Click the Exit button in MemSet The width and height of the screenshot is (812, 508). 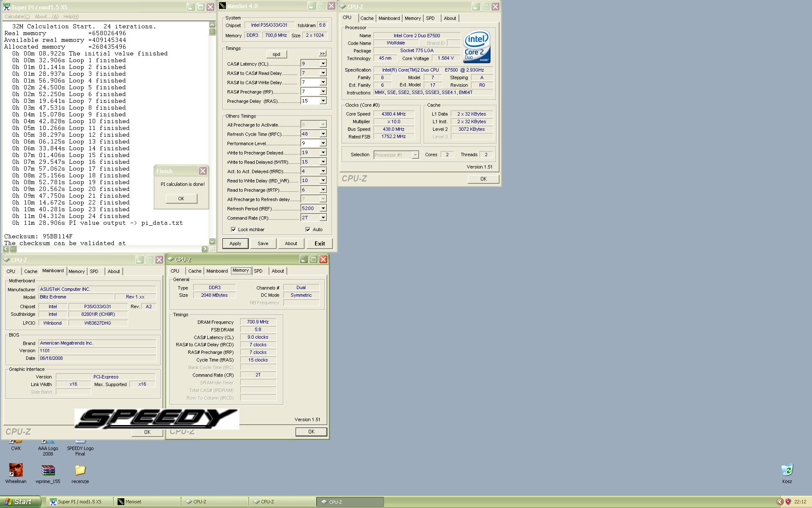320,243
